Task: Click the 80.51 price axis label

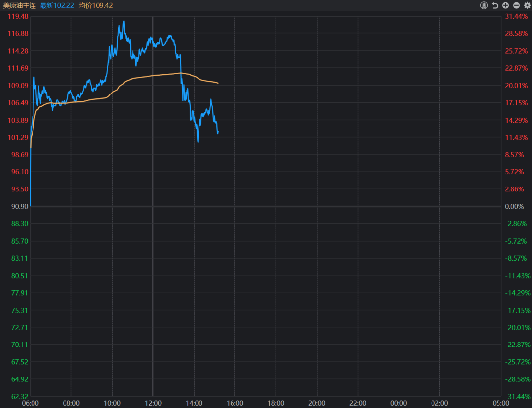Action: point(20,276)
